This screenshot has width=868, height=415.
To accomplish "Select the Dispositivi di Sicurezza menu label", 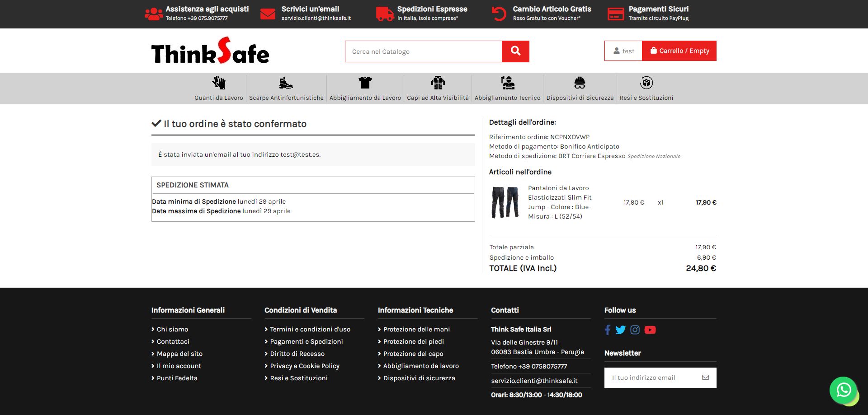I will pyautogui.click(x=580, y=98).
